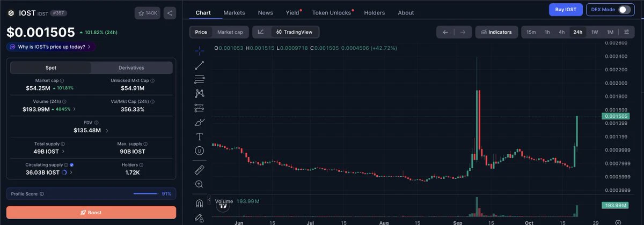The image size is (644, 225).
Task: Click the Holders info icon
Action: pyautogui.click(x=141, y=165)
